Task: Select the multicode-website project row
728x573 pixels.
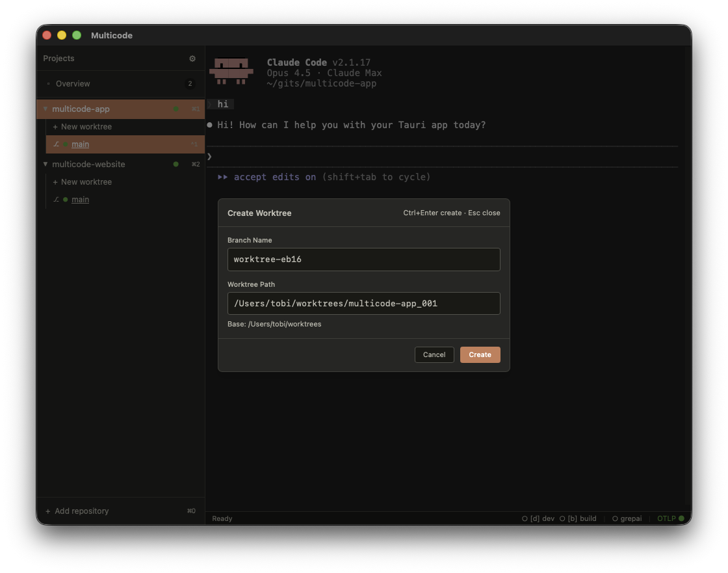Action: (x=121, y=164)
